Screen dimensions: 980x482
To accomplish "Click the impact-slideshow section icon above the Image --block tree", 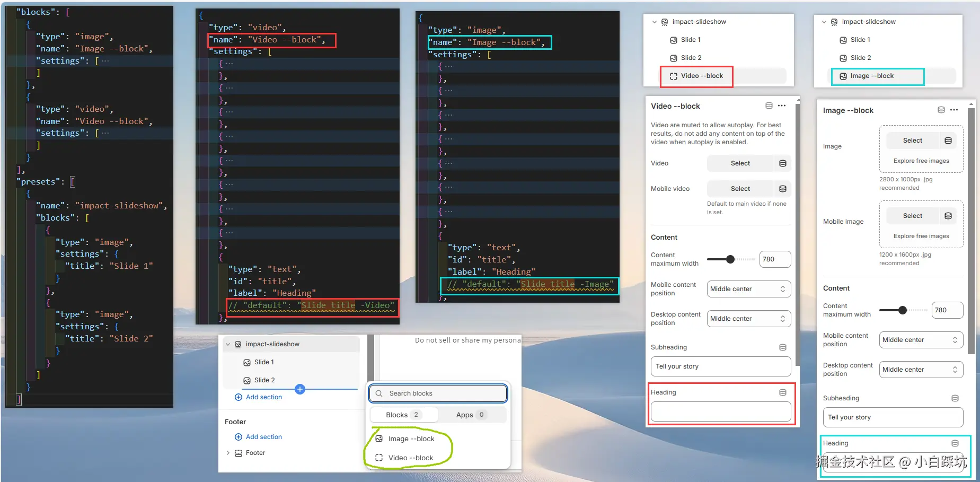I will click(834, 22).
